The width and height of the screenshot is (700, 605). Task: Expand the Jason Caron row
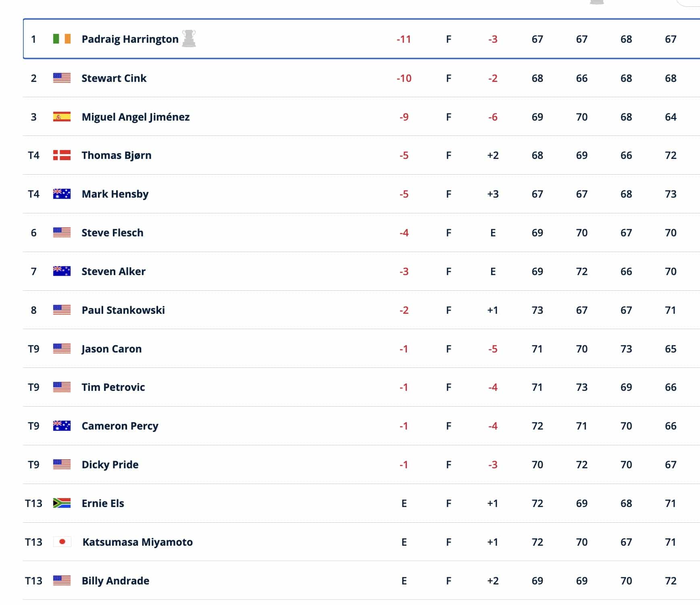point(361,349)
